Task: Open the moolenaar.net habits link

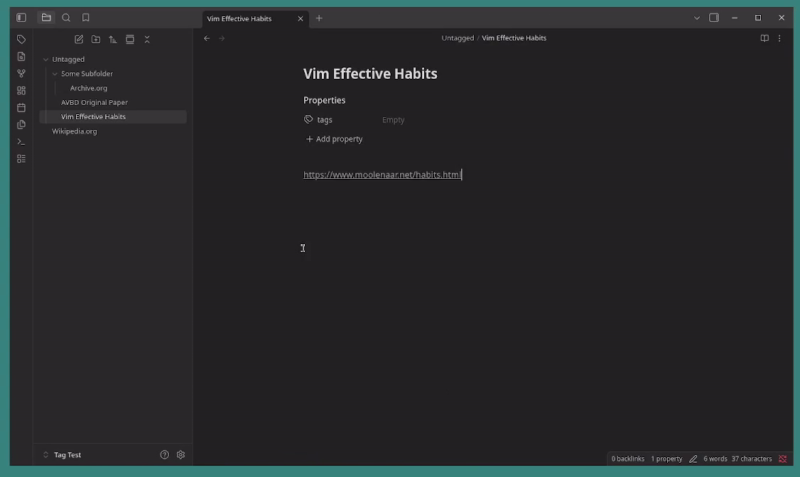Action: coord(382,174)
